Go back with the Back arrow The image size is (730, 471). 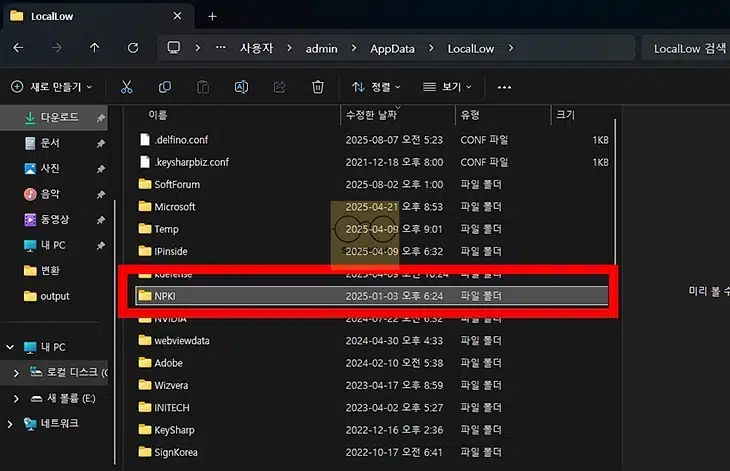click(18, 48)
